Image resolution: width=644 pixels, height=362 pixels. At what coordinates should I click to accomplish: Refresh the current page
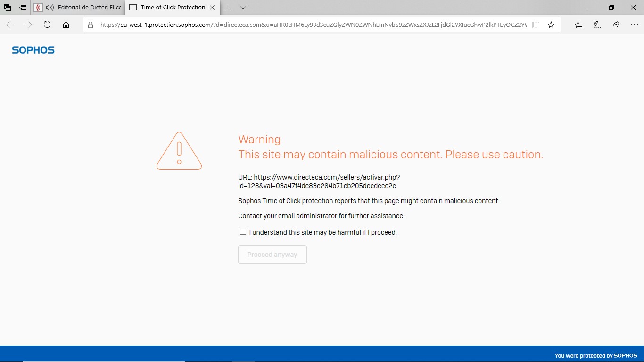click(x=47, y=25)
